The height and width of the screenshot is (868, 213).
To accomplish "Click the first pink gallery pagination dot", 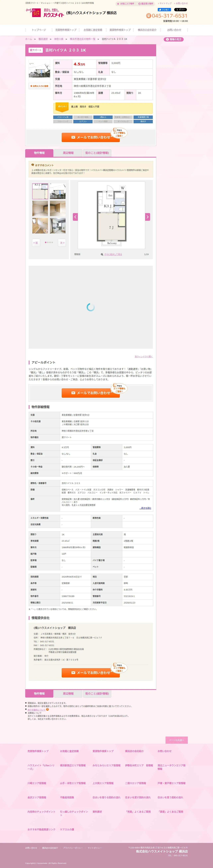I will click(x=45, y=242).
